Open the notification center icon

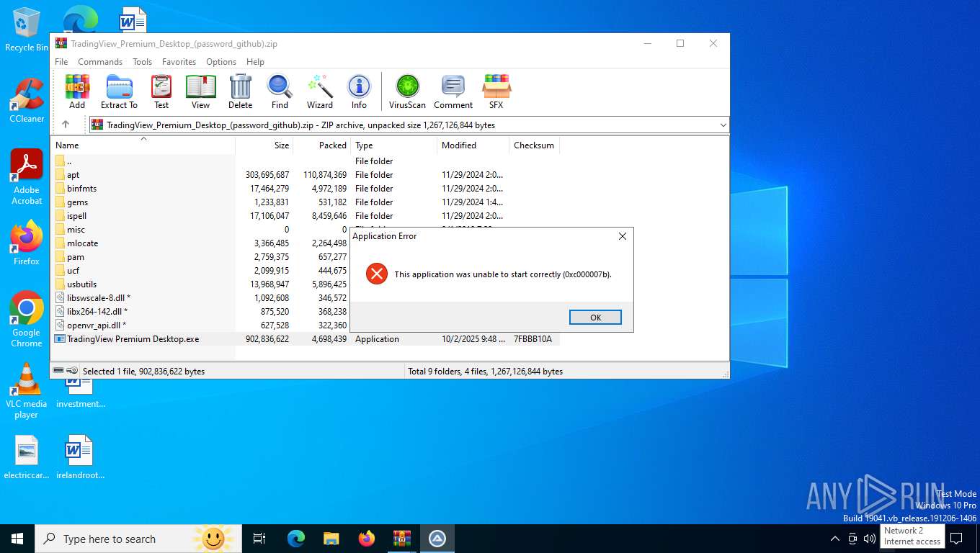pos(956,539)
